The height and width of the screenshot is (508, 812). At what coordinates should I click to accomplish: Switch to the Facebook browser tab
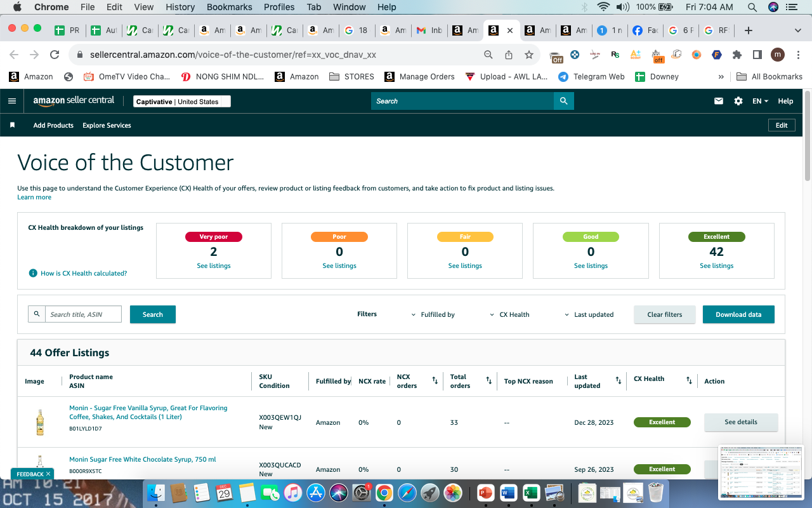(645, 30)
